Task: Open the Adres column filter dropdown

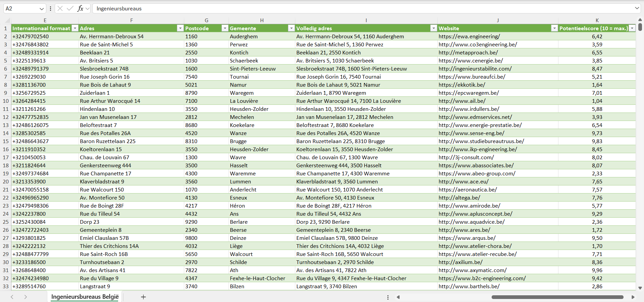Action: pos(180,29)
